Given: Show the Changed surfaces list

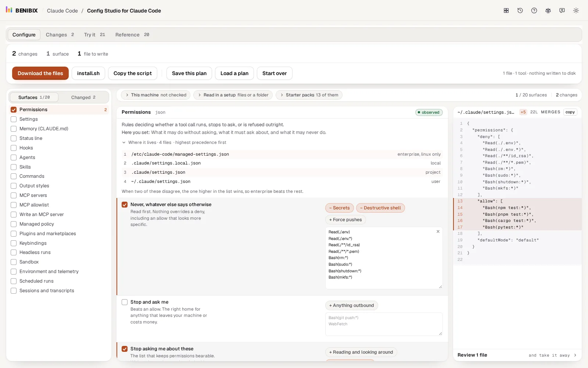Looking at the screenshot, I should 83,97.
